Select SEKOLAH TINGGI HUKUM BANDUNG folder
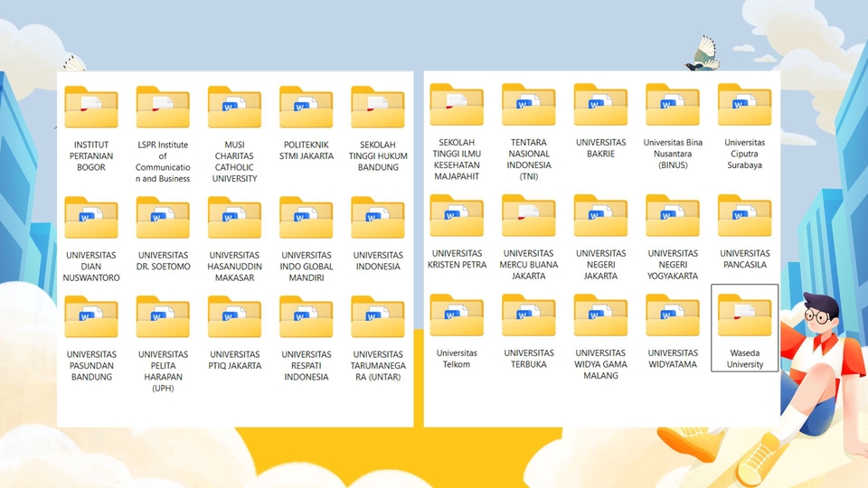 coord(378,108)
